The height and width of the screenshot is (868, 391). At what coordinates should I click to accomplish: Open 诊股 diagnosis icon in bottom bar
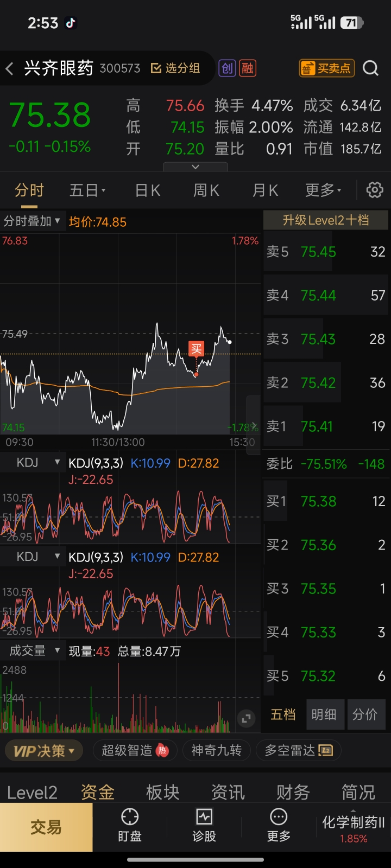tap(204, 826)
